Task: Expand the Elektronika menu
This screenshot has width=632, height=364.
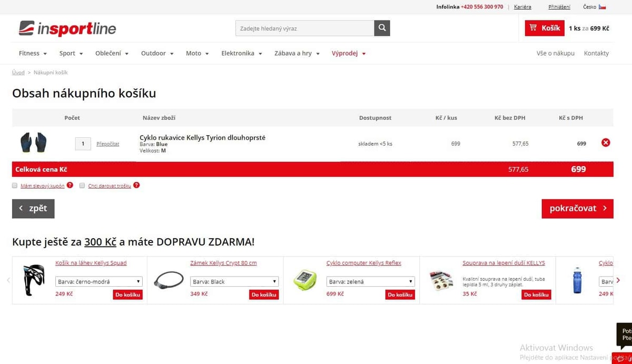Action: (x=242, y=53)
